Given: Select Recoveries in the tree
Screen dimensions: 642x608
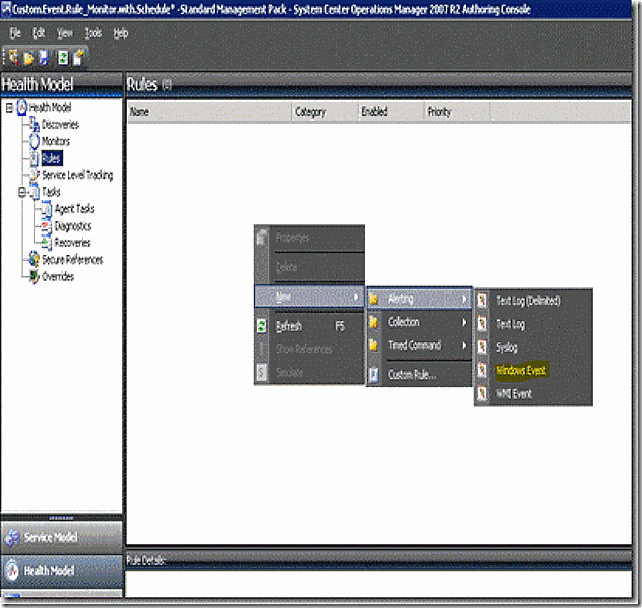Looking at the screenshot, I should 72,243.
